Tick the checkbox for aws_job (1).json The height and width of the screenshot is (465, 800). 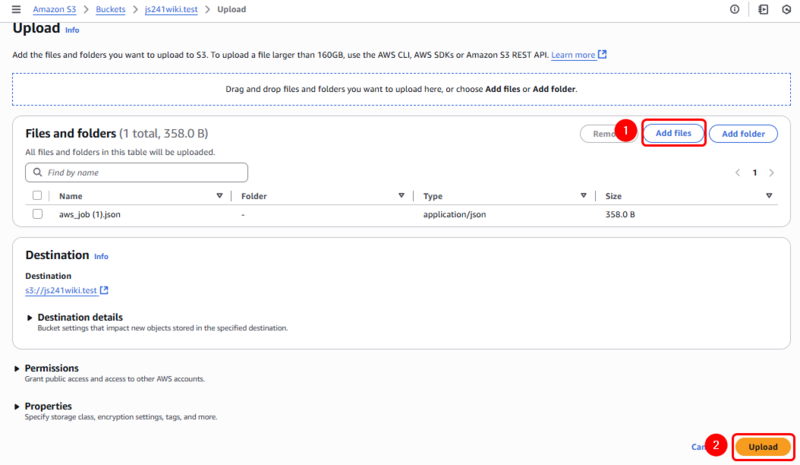pyautogui.click(x=37, y=214)
